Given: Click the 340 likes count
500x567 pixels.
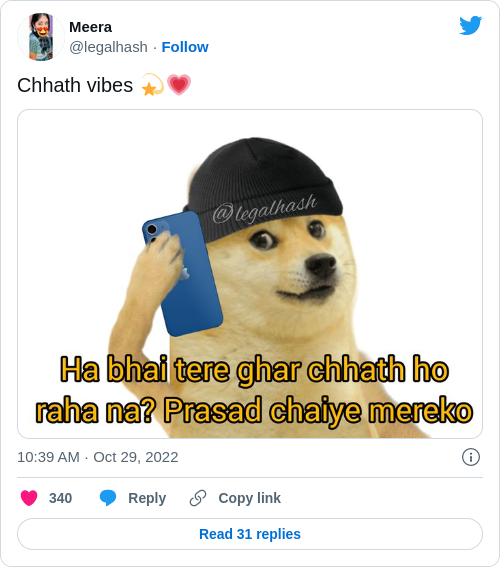Looking at the screenshot, I should coord(60,498).
